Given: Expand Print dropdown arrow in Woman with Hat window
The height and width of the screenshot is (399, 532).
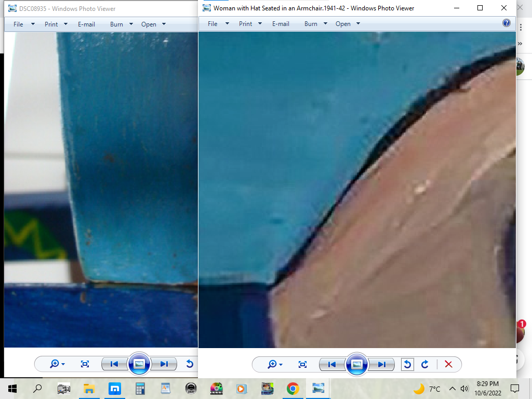Looking at the screenshot, I should pos(260,24).
